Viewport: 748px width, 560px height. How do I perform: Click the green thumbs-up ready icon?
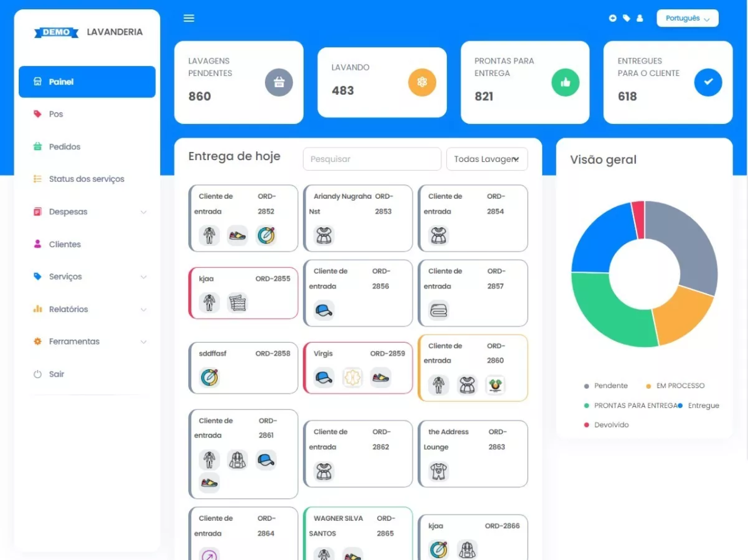point(565,82)
